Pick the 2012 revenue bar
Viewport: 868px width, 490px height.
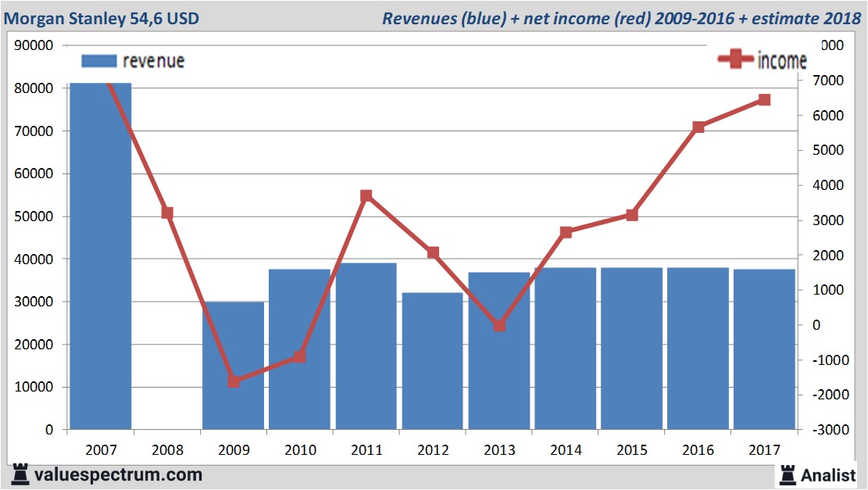tap(432, 361)
